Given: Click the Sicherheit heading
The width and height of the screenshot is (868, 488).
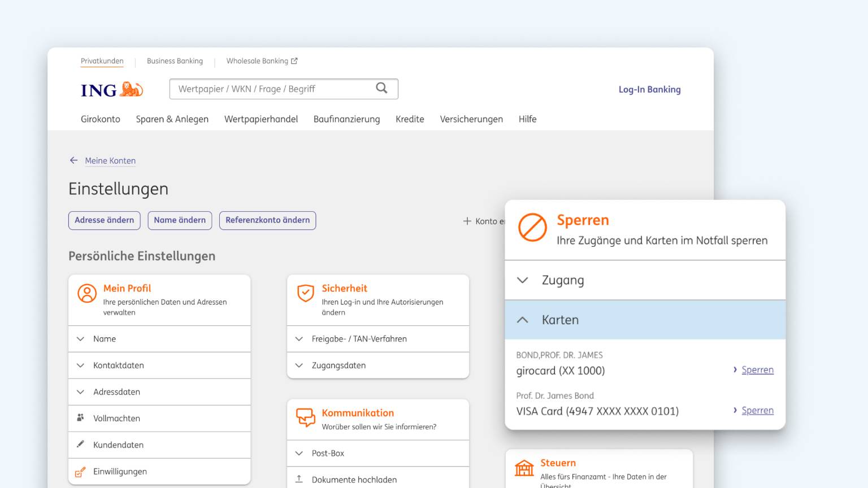Looking at the screenshot, I should [345, 288].
